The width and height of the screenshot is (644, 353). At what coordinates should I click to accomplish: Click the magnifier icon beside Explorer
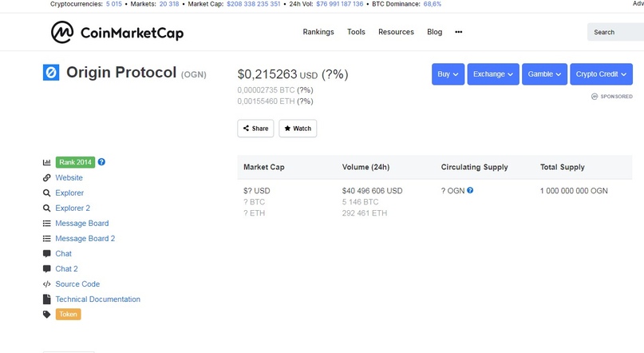(x=47, y=192)
